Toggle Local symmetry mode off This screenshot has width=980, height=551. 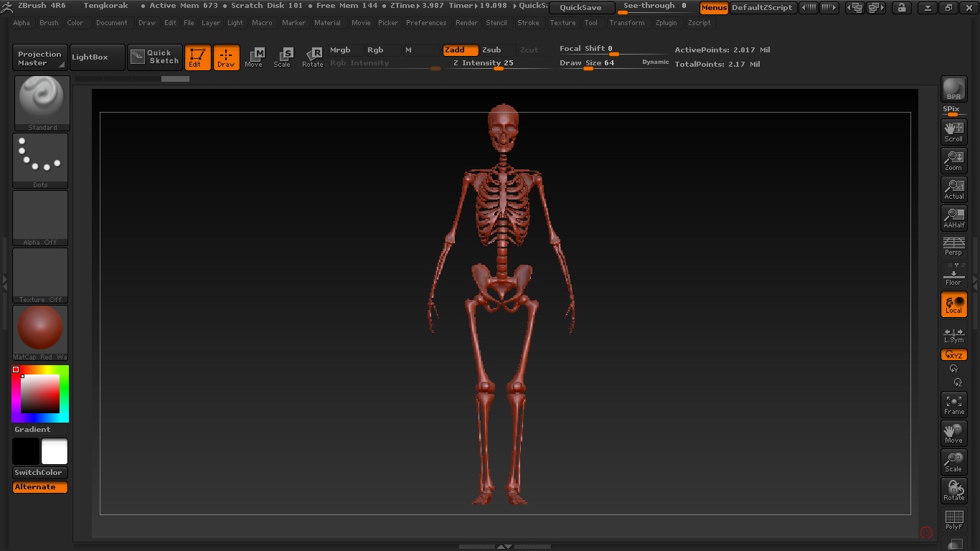pos(953,304)
